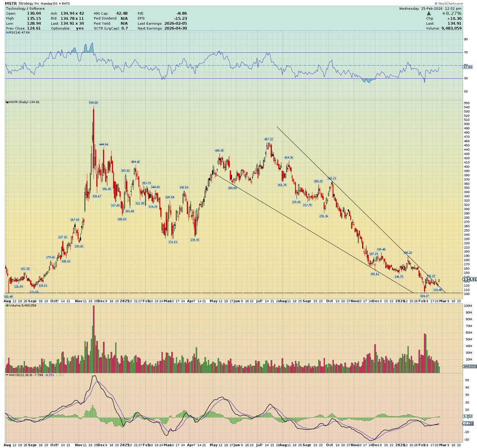Viewport: 477px width, 448px height.
Task: Click the 543.00 peak price label
Action: 93,103
